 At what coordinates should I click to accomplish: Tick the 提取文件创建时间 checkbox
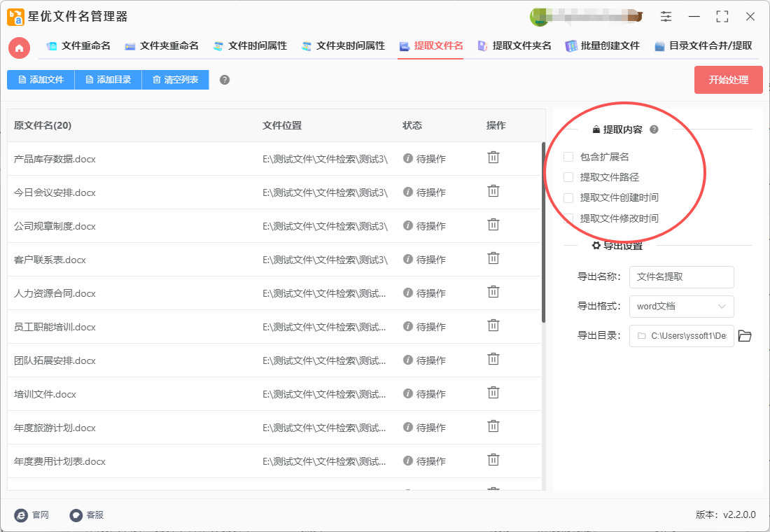coord(568,198)
